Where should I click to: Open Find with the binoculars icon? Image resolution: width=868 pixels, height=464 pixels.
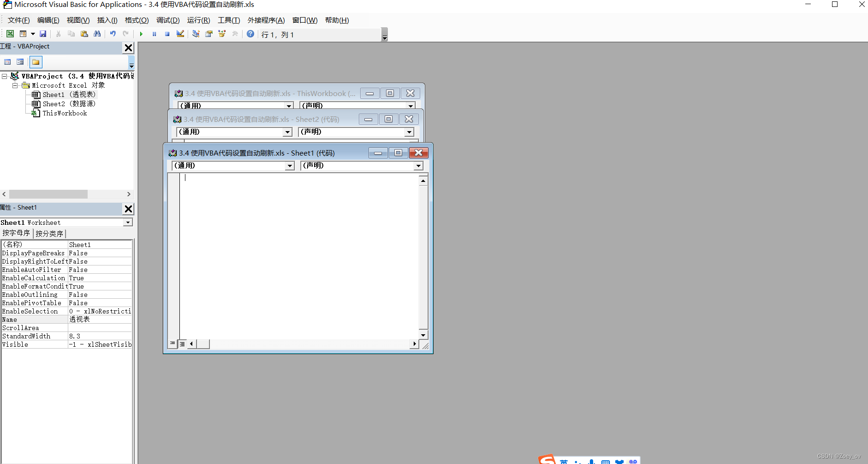[97, 34]
